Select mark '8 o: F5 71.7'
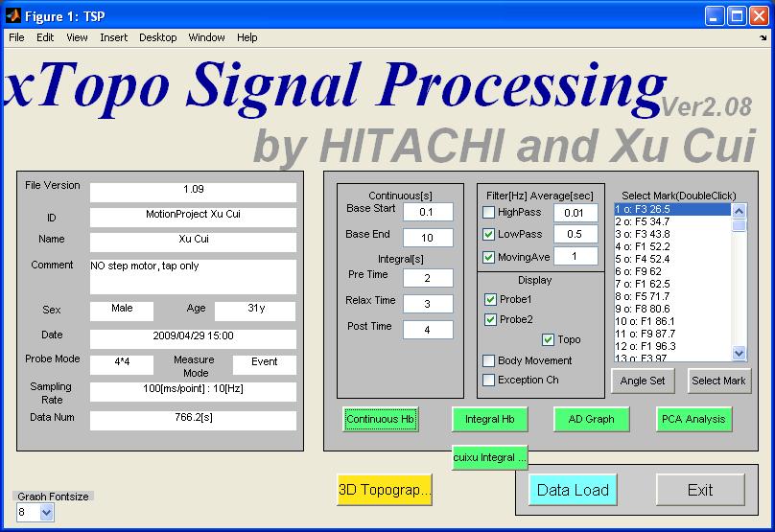 pyautogui.click(x=672, y=296)
